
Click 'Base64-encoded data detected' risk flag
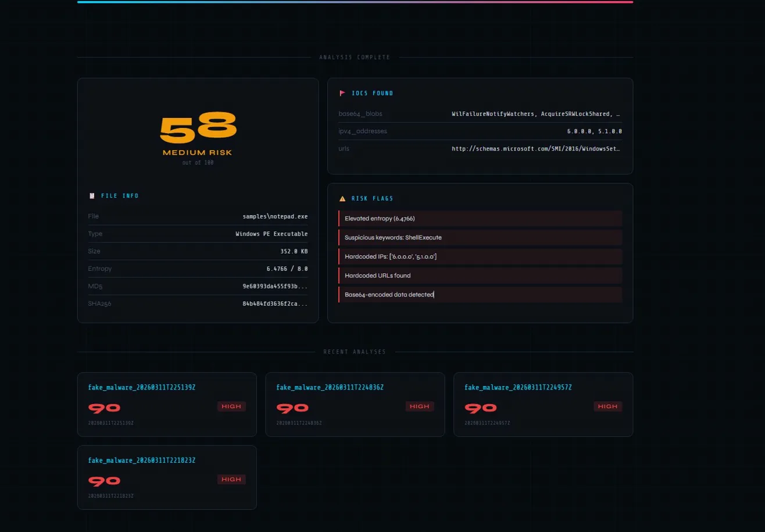point(480,295)
